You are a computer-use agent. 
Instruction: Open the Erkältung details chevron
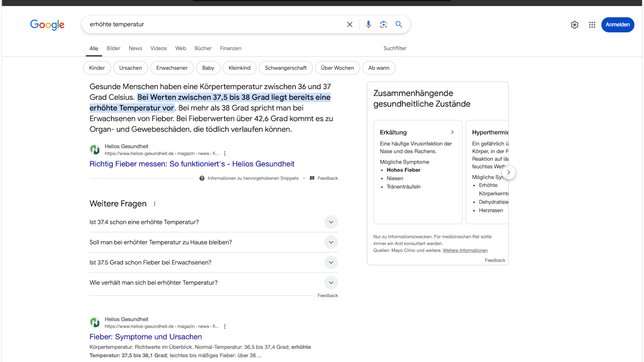tap(452, 132)
